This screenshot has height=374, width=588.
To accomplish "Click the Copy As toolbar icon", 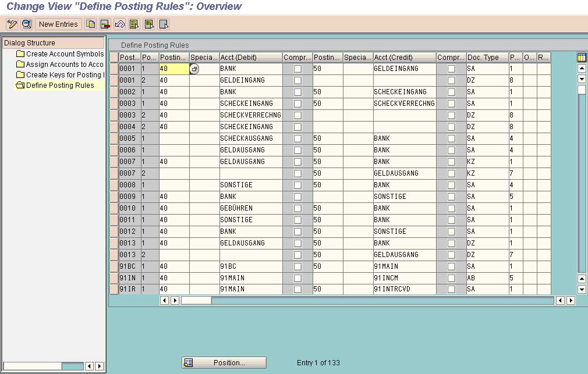I will pos(90,24).
